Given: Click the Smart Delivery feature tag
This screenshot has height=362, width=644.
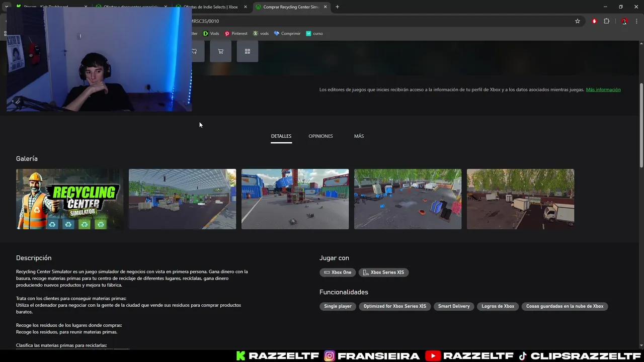Looking at the screenshot, I should tap(454, 306).
